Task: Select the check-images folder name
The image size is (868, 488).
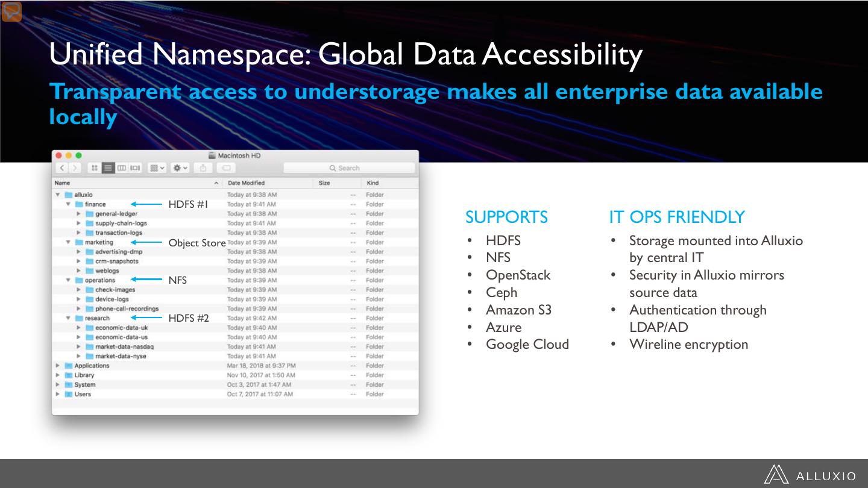Action: [x=115, y=290]
